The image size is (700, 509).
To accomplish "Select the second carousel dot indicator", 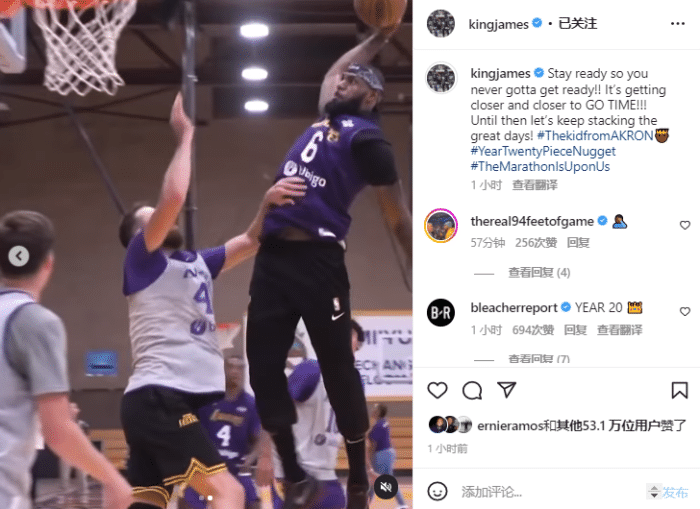I will pos(210,497).
